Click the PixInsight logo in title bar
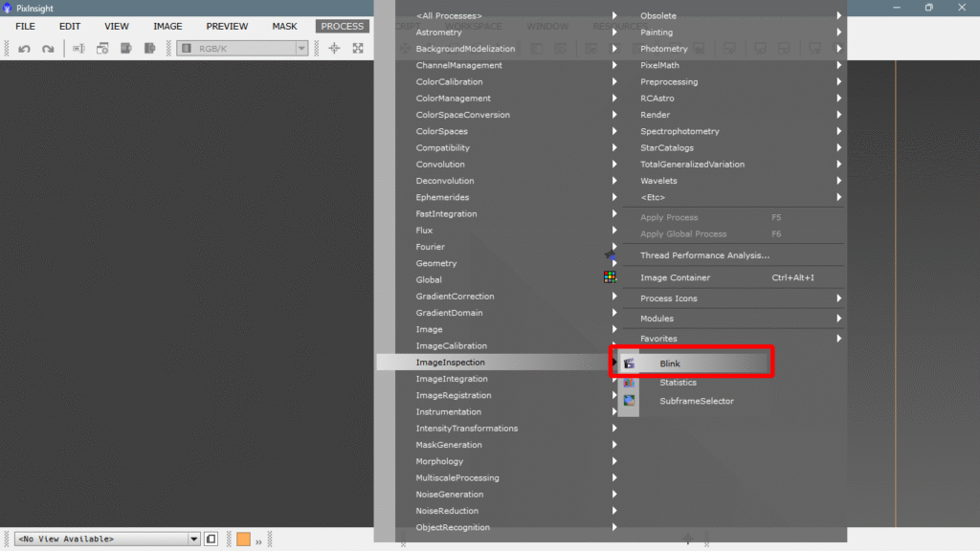Screen dimensions: 980x551 (8, 8)
